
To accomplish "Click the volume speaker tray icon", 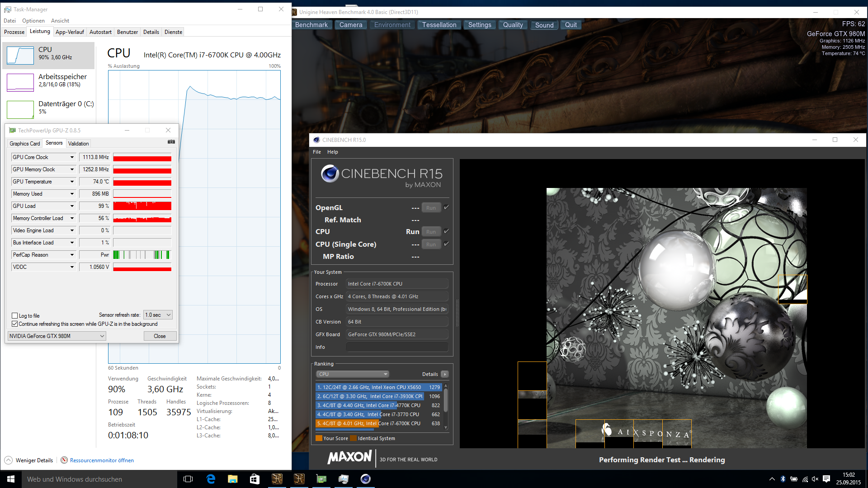I will pos(815,479).
